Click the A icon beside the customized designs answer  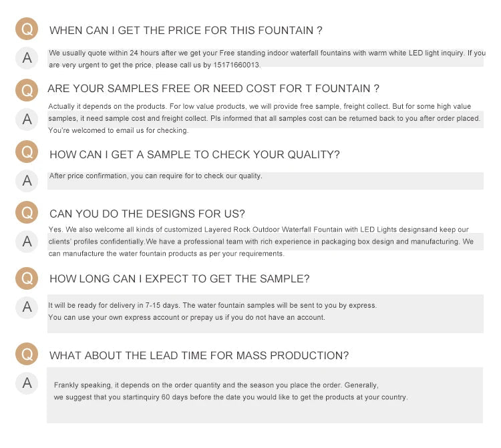tap(27, 241)
